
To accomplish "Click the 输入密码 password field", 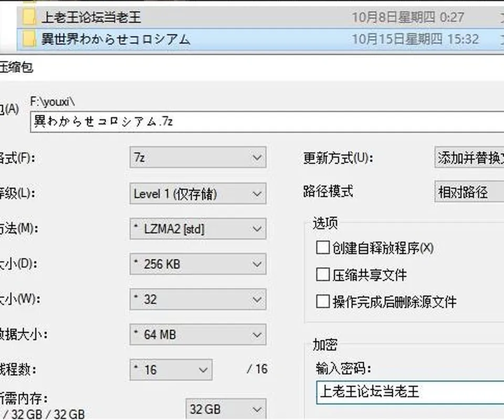I will tap(410, 392).
